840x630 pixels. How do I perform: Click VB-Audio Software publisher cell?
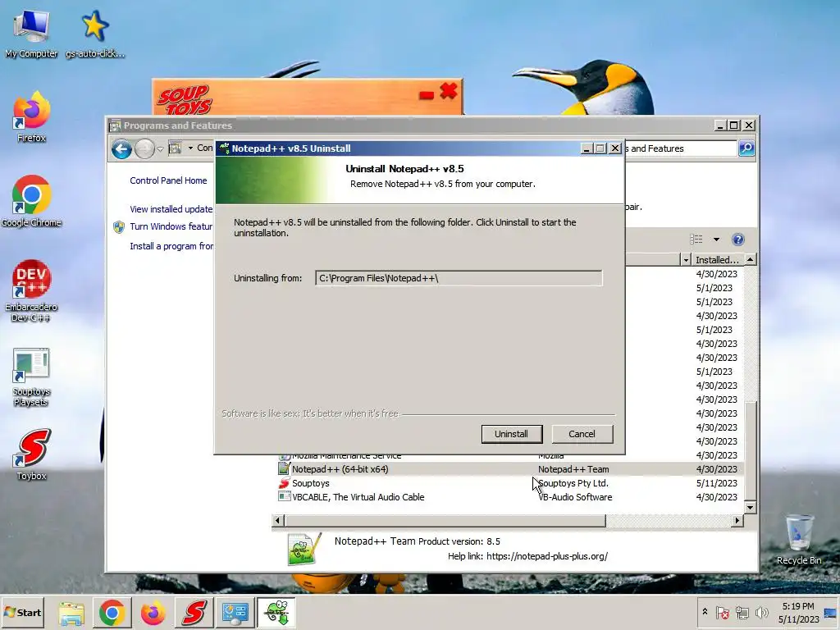(x=575, y=497)
